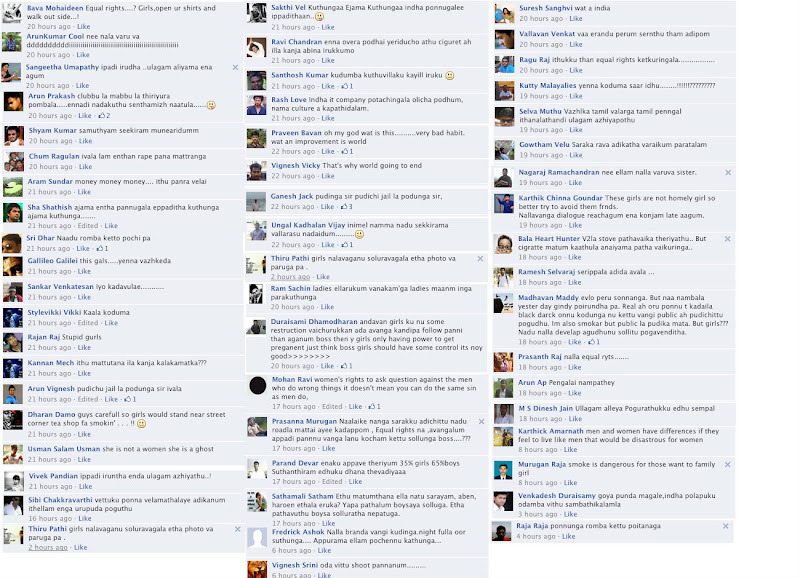Click thumbs-up icon on Santhosh Kumar's comment
Image resolution: width=800 pixels, height=578 pixels.
click(x=344, y=86)
